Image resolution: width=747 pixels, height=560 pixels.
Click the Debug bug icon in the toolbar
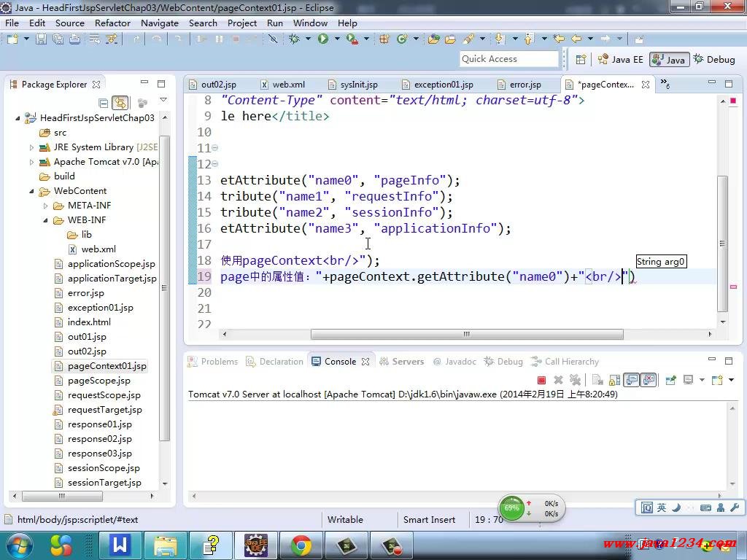[295, 39]
